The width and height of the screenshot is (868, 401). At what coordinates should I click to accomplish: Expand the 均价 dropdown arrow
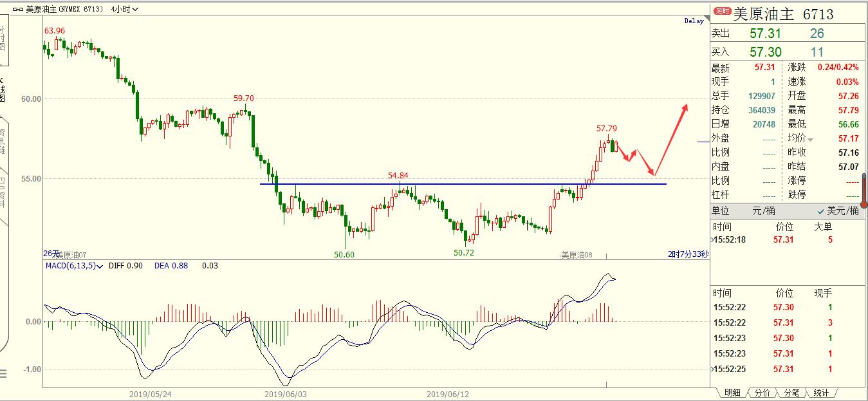[811, 139]
